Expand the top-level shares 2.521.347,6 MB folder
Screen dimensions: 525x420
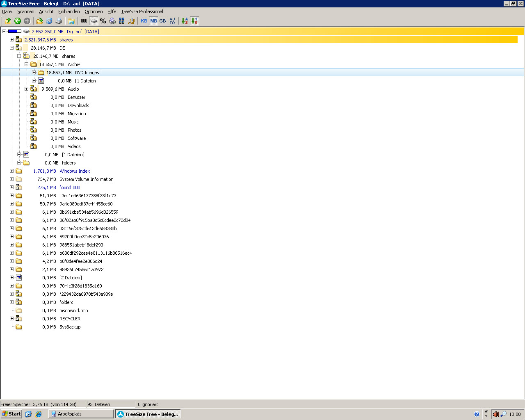click(x=11, y=39)
